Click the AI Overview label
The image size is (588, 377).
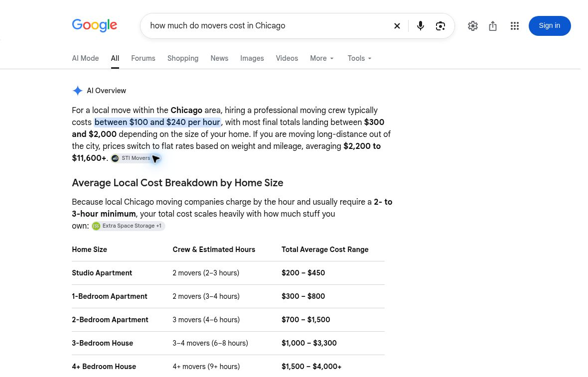click(108, 92)
